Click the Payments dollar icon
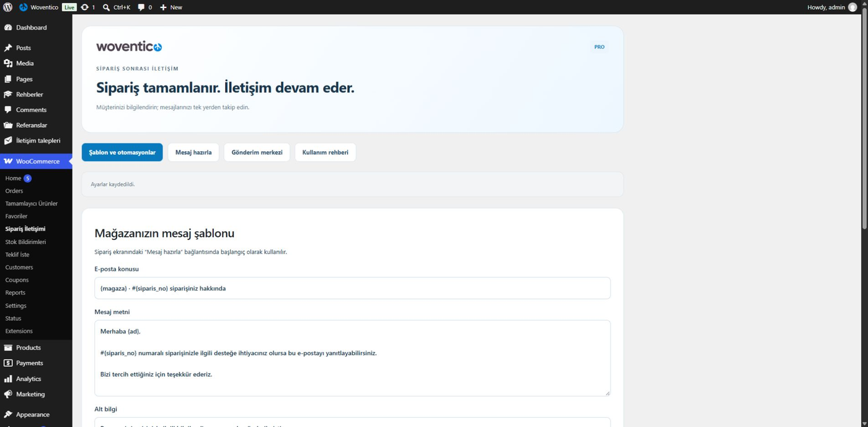The image size is (868, 427). [8, 363]
